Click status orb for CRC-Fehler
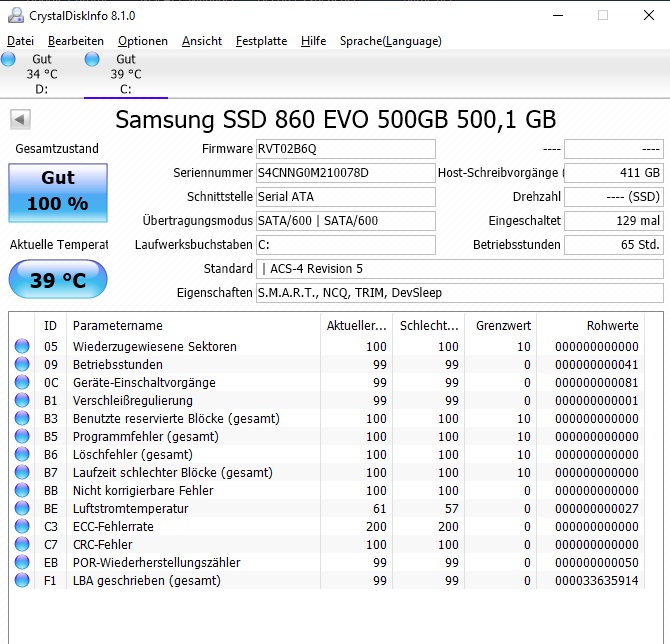 [22, 544]
